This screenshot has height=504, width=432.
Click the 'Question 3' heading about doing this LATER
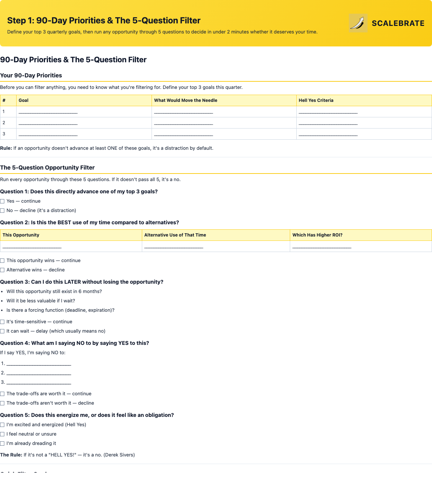coord(82,282)
